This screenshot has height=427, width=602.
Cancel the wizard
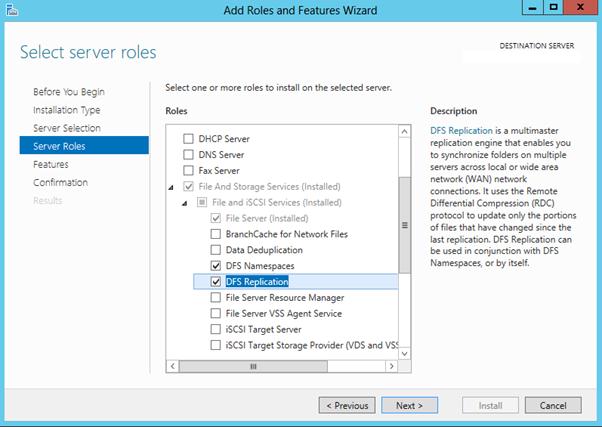(553, 405)
